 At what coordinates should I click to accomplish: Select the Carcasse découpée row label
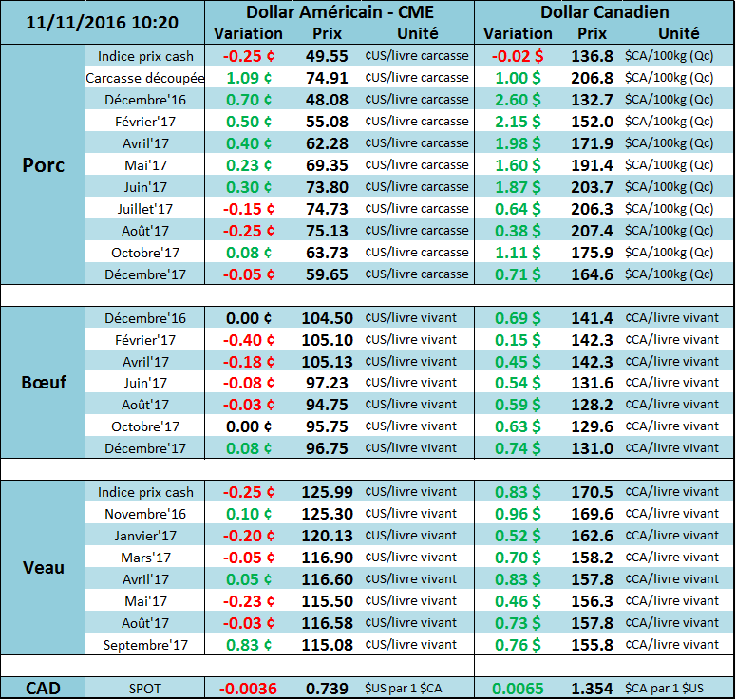[x=145, y=78]
